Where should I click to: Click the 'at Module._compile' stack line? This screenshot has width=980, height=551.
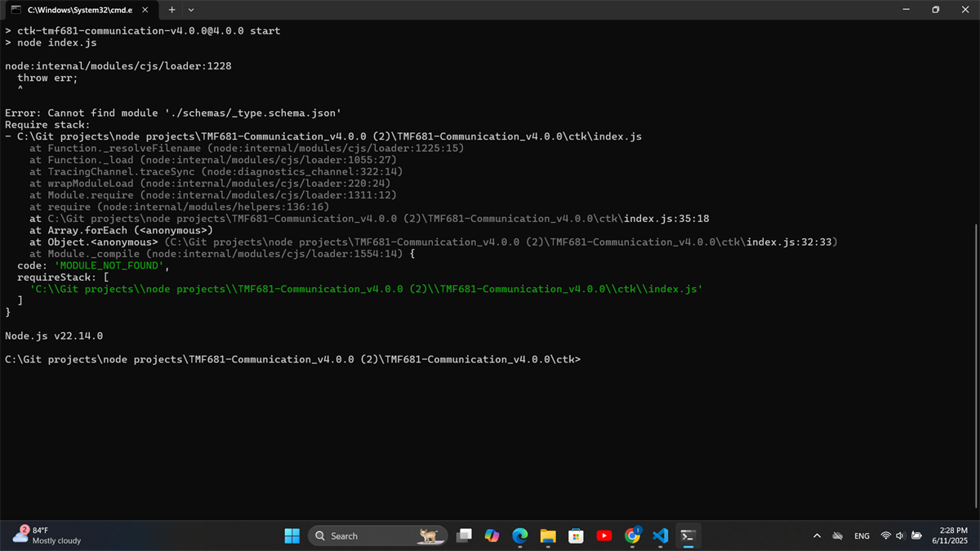[x=222, y=254]
